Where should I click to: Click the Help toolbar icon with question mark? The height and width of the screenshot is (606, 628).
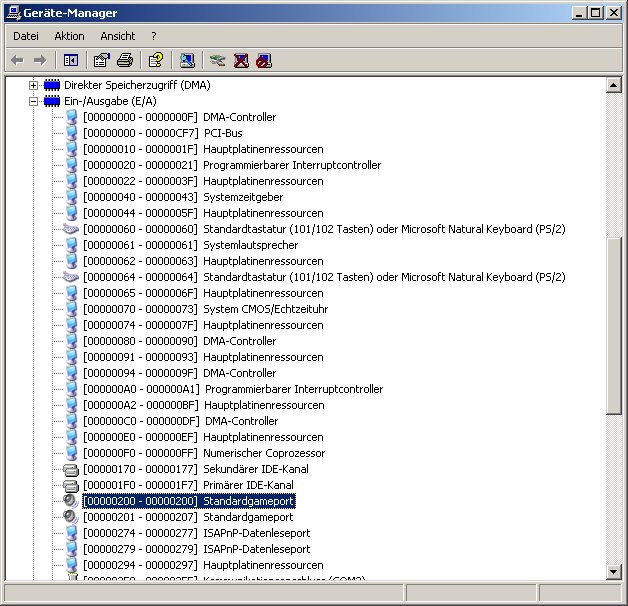(x=156, y=60)
